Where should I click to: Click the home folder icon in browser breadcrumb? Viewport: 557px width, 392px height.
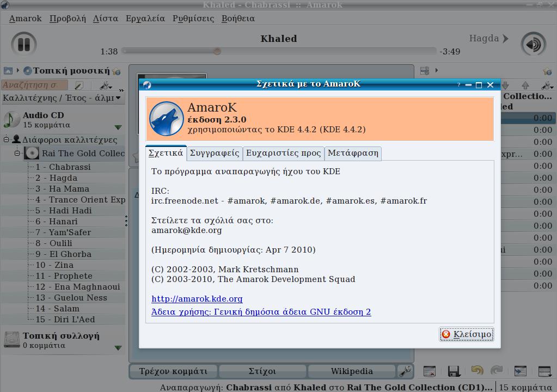click(x=8, y=70)
